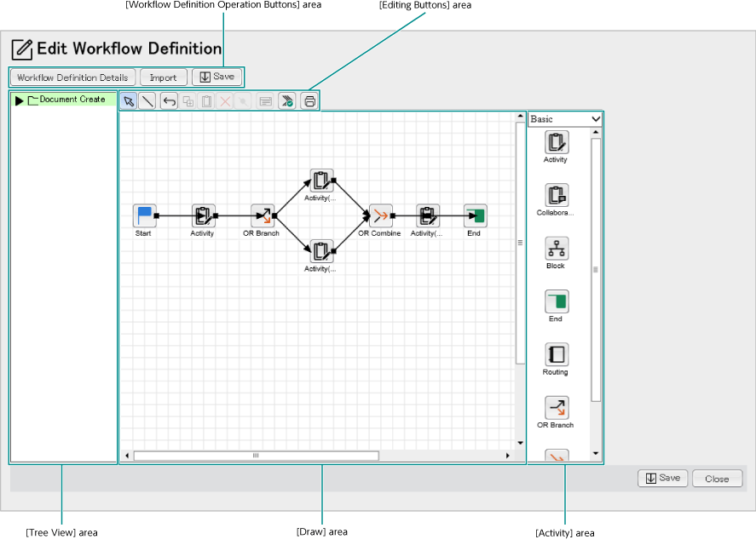Image resolution: width=756 pixels, height=545 pixels.
Task: Click the print diagram icon
Action: click(x=309, y=100)
